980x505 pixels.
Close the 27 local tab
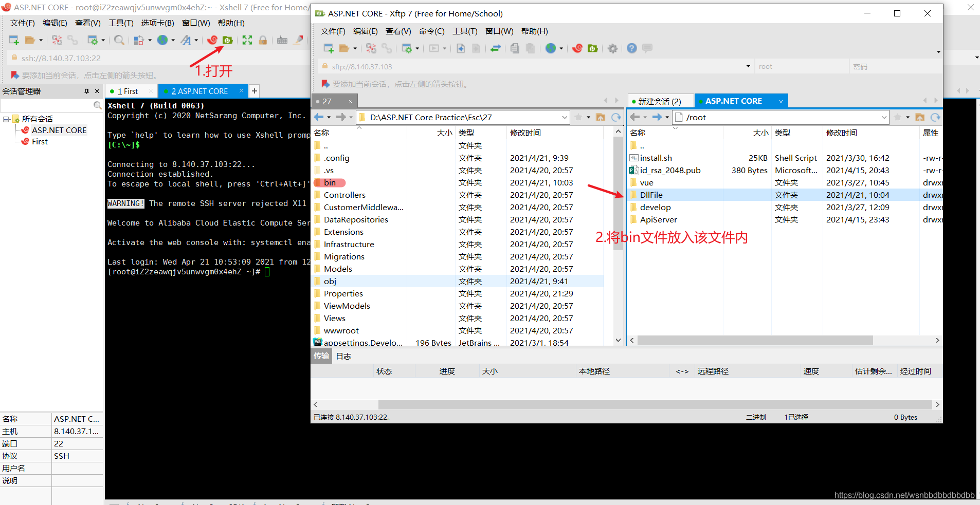[351, 102]
